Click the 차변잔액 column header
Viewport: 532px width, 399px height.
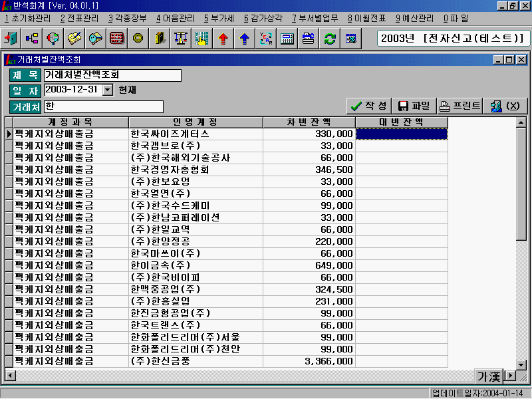pos(309,122)
